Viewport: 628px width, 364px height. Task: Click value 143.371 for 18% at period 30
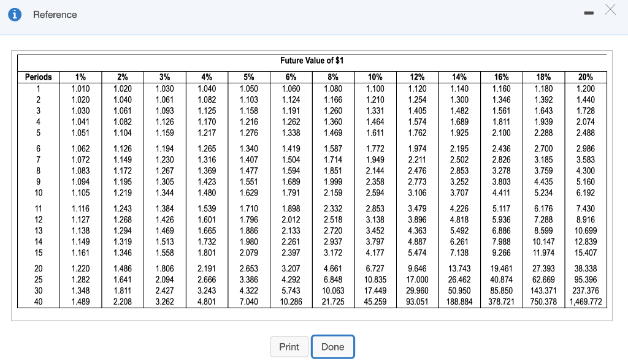coord(543,290)
